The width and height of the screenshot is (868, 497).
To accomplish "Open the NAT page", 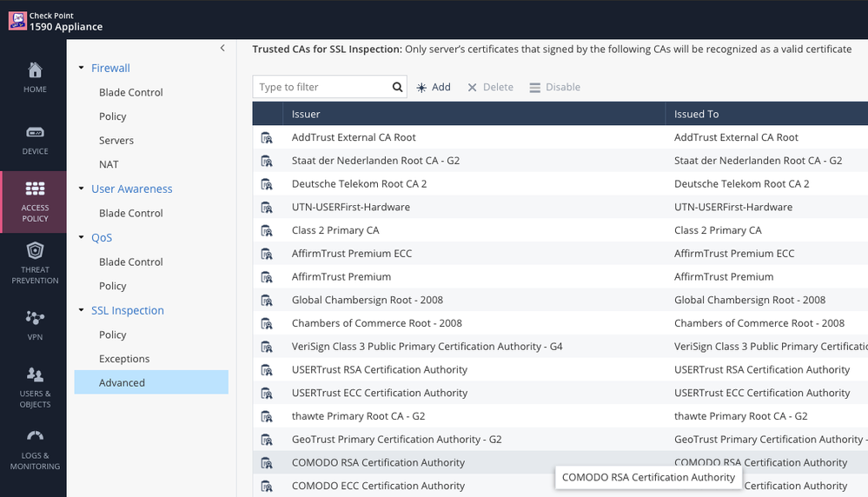I will (109, 164).
